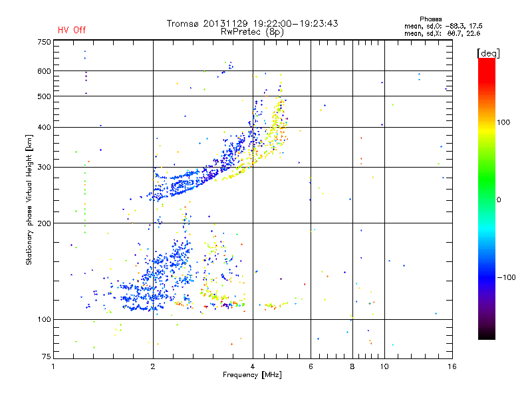Click x-axis tick label '16'
Screen dimensions: 532x399
[x=452, y=366]
